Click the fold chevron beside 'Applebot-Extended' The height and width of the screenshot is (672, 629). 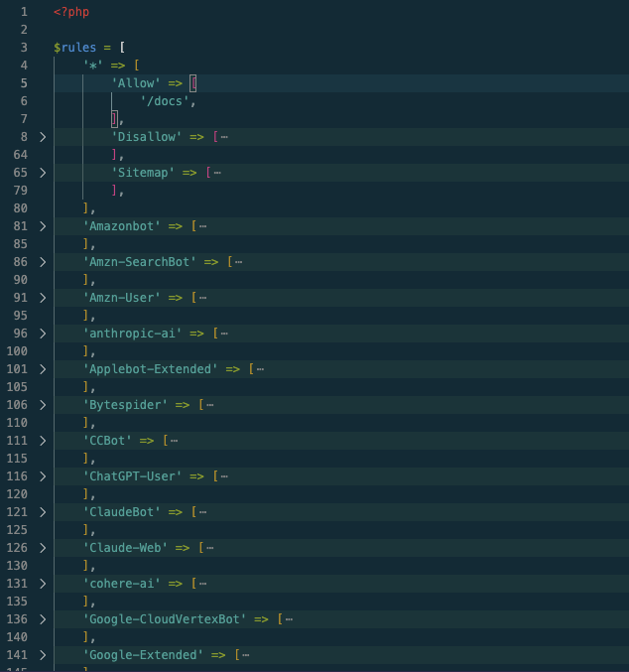42,369
